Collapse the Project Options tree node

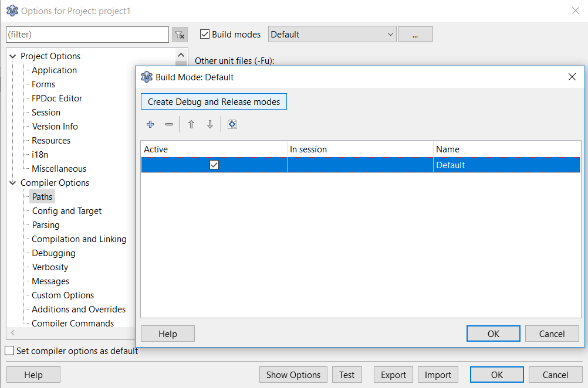click(x=12, y=56)
